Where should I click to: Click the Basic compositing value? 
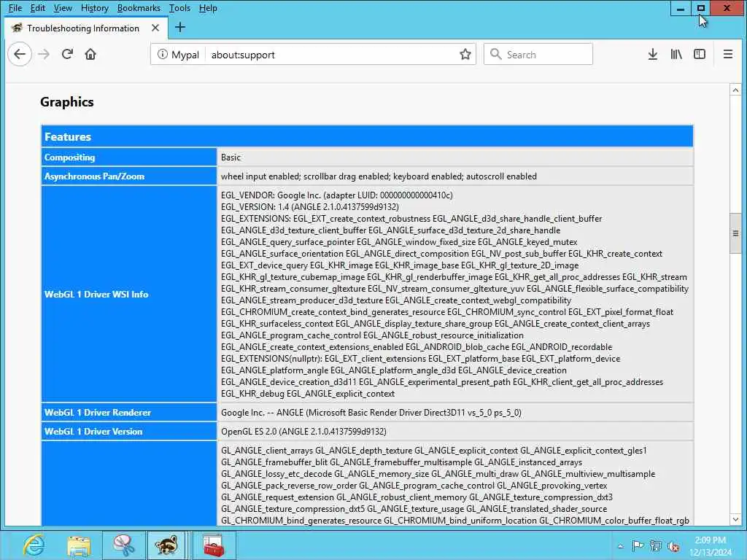(231, 157)
